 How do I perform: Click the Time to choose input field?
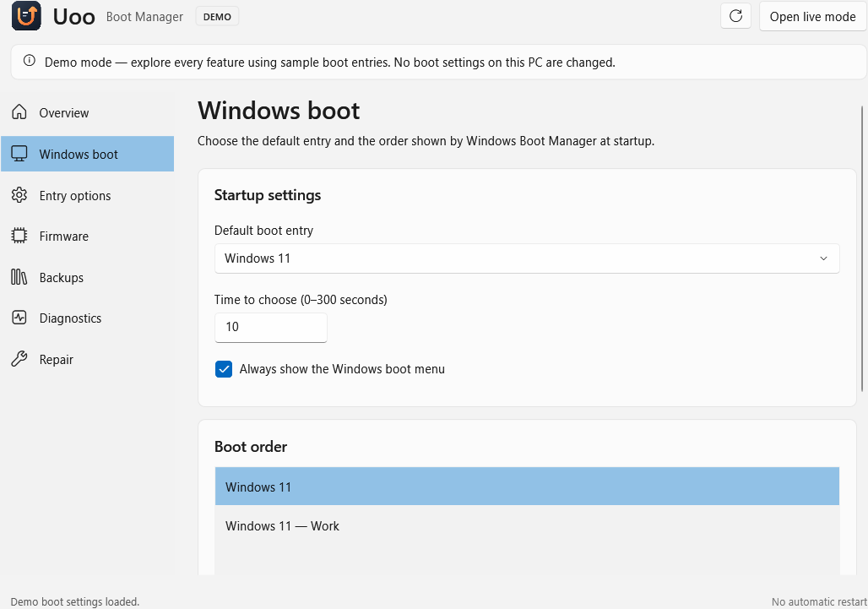(271, 327)
